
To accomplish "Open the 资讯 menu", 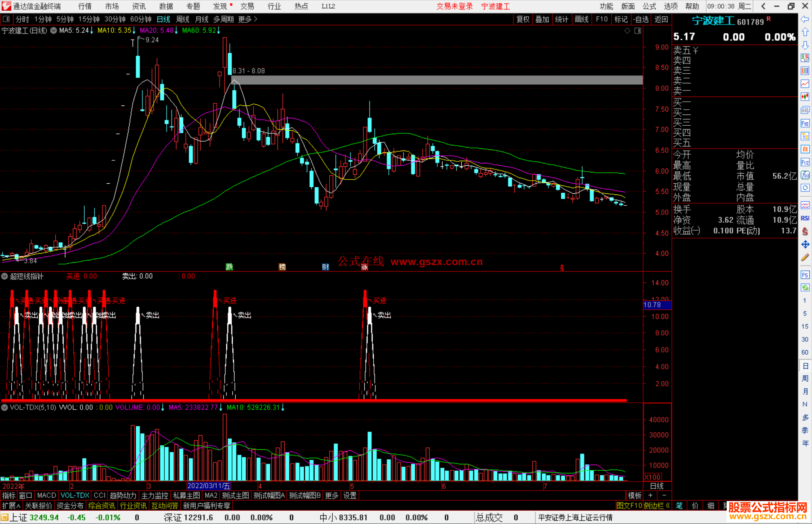I will [x=139, y=6].
